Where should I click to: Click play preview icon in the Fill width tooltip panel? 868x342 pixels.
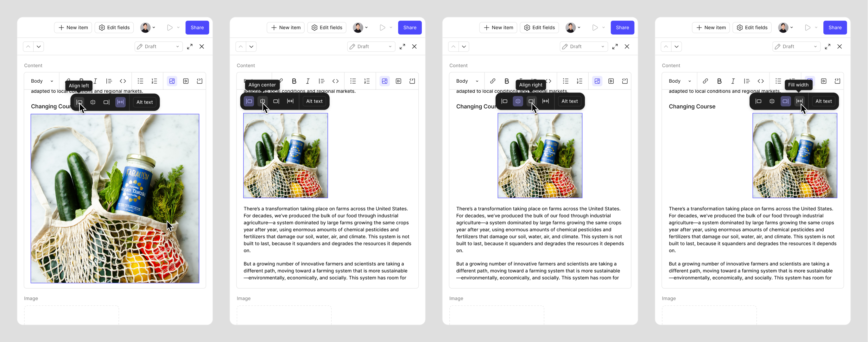pyautogui.click(x=808, y=28)
